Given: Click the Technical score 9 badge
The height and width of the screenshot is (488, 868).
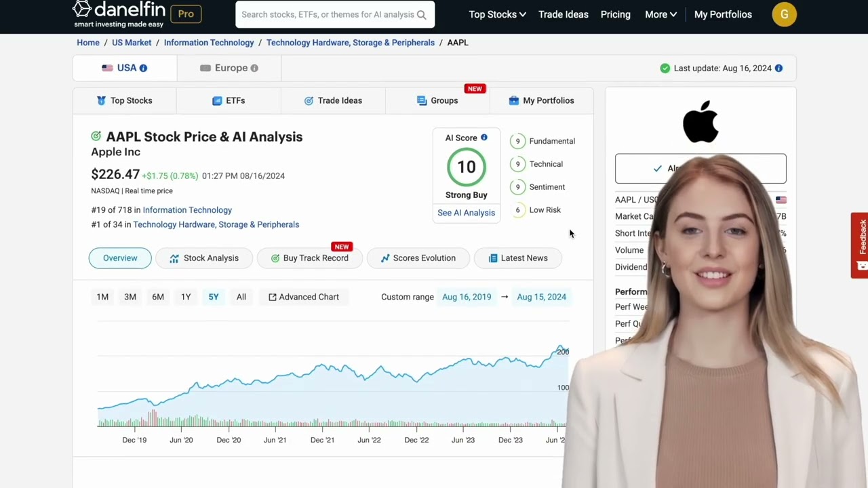Looking at the screenshot, I should (x=517, y=164).
